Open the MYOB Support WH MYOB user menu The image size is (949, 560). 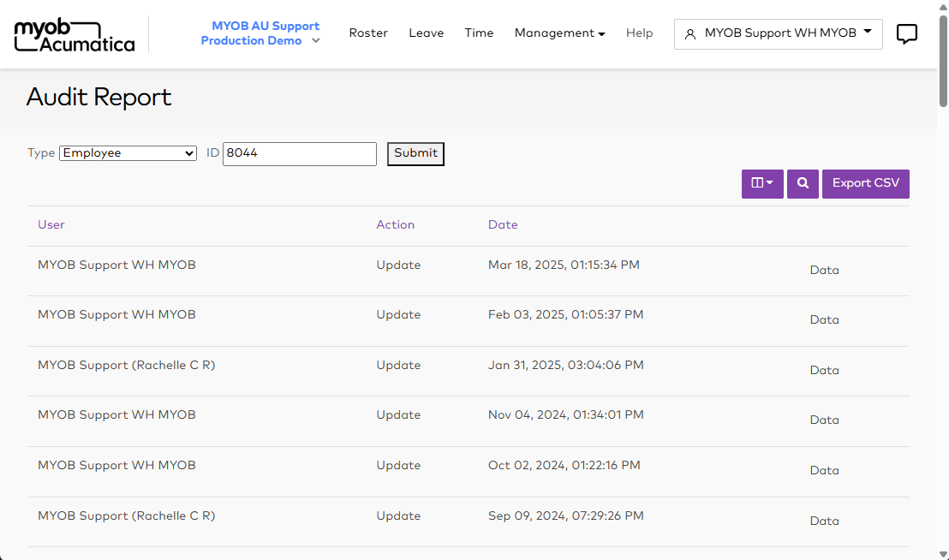(x=778, y=33)
